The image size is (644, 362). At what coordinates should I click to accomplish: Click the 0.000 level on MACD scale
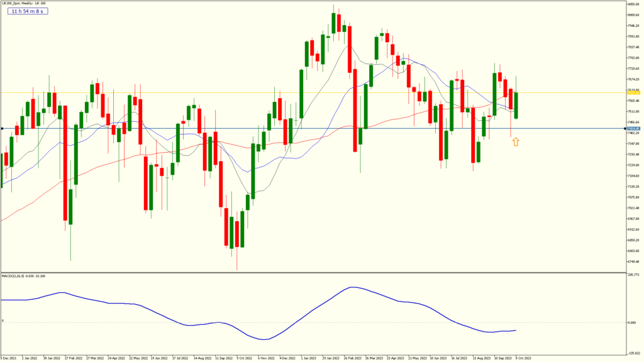633,323
